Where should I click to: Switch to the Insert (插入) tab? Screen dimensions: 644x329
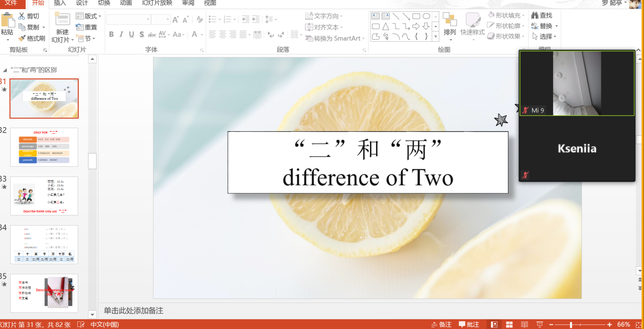(x=60, y=3)
